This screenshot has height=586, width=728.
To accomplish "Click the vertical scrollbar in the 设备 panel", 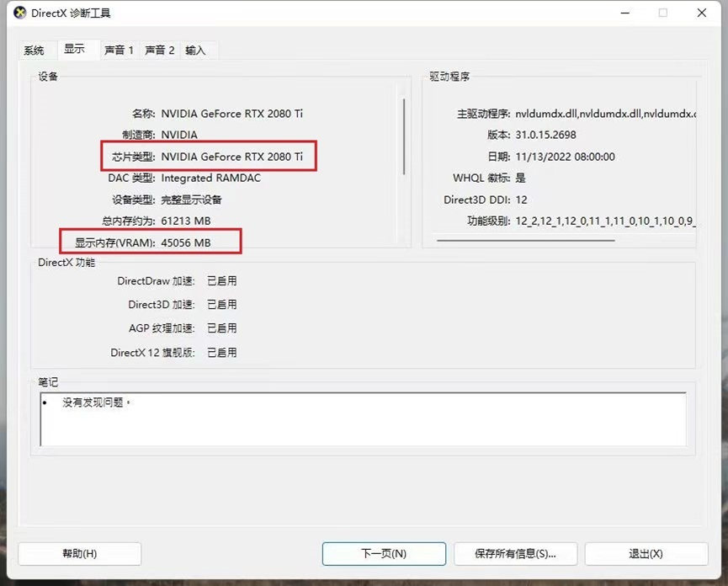I will (404, 135).
